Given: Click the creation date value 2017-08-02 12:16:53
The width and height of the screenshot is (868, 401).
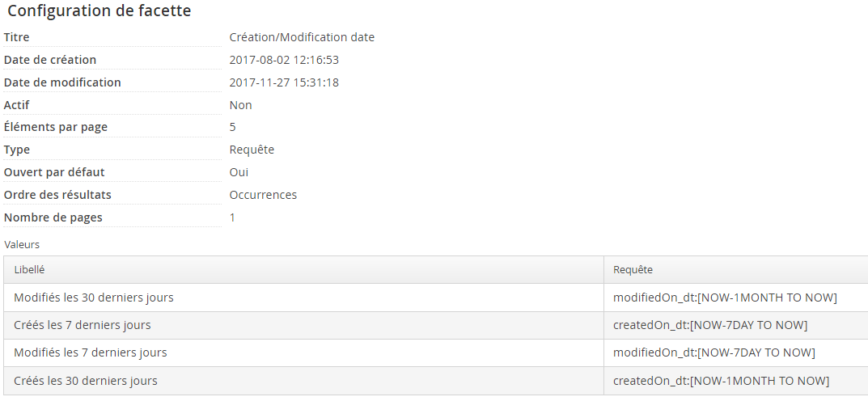Looking at the screenshot, I should [x=284, y=60].
